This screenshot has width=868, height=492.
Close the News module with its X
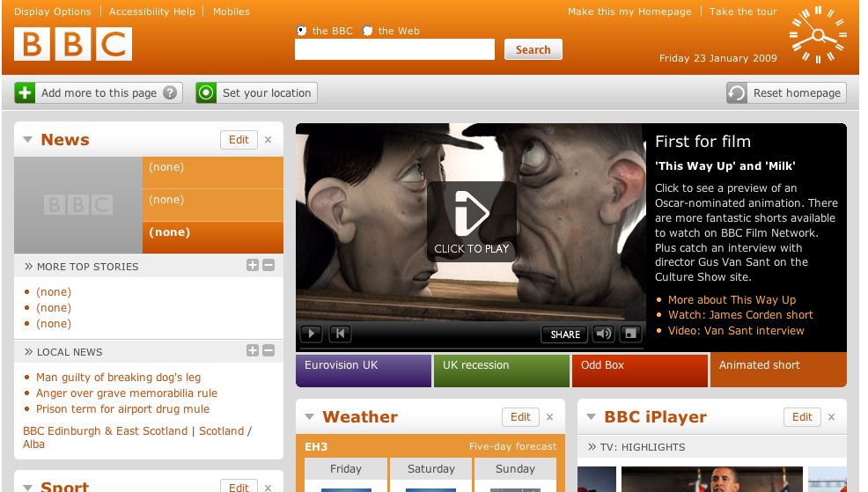point(268,140)
